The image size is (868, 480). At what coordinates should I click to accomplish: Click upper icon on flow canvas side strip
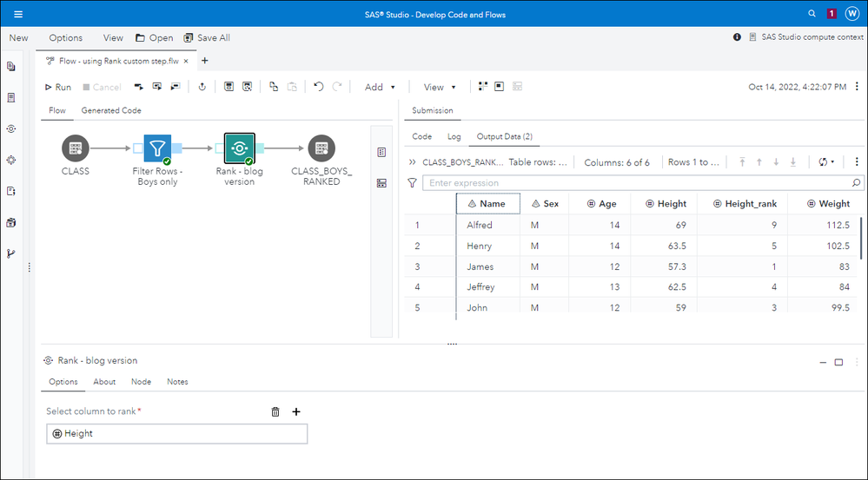tap(381, 152)
